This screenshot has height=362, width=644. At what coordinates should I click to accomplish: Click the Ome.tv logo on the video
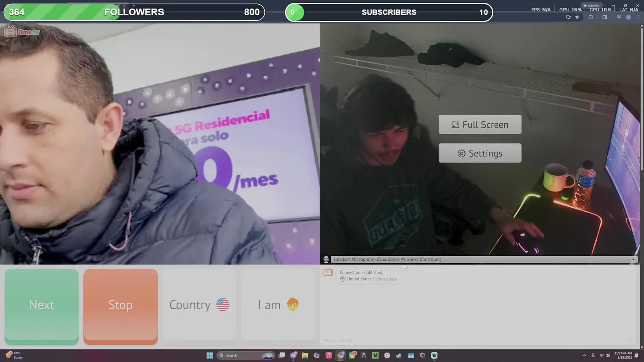coord(22,32)
